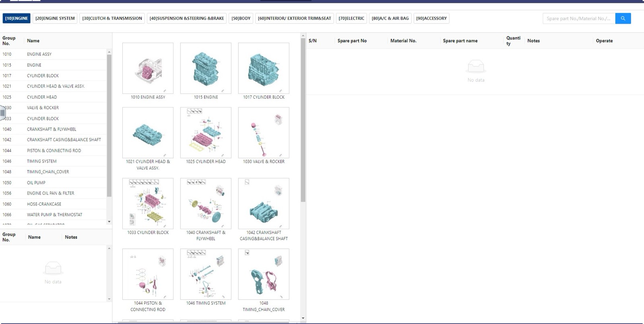Open the 1015 ENGINE diagram thumbnail
The width and height of the screenshot is (644, 324).
point(206,68)
